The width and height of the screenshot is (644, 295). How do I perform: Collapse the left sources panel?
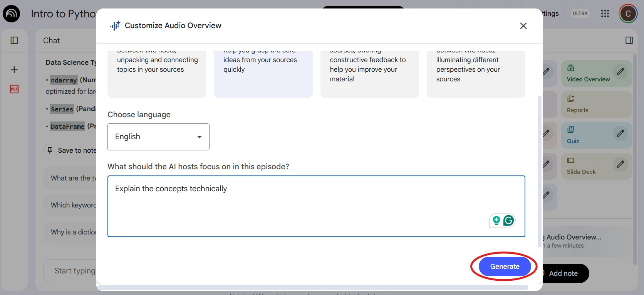[14, 40]
